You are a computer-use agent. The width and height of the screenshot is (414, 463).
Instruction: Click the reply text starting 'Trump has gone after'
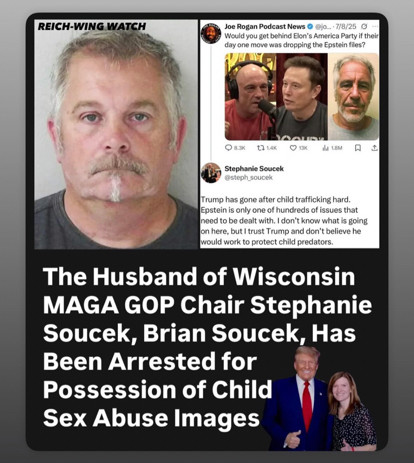click(284, 221)
